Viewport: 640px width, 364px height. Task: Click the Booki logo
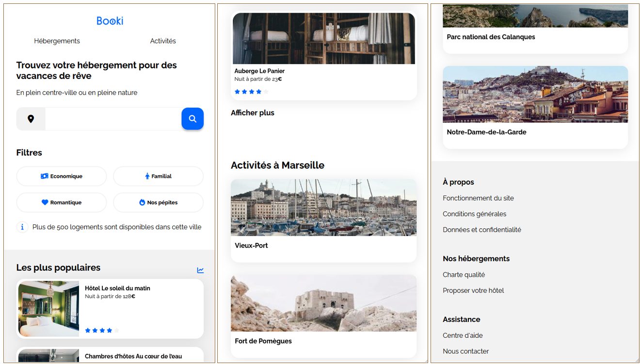(x=110, y=21)
